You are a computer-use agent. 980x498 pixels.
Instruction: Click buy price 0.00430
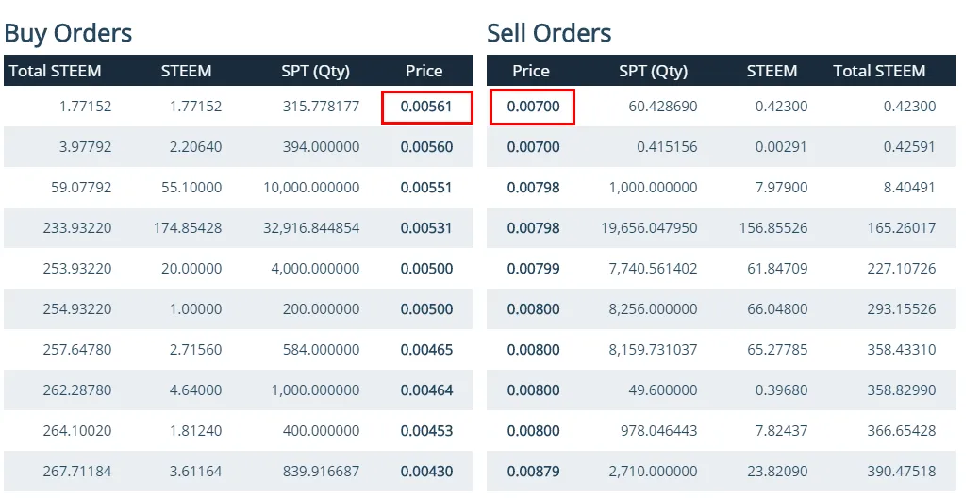click(x=426, y=472)
